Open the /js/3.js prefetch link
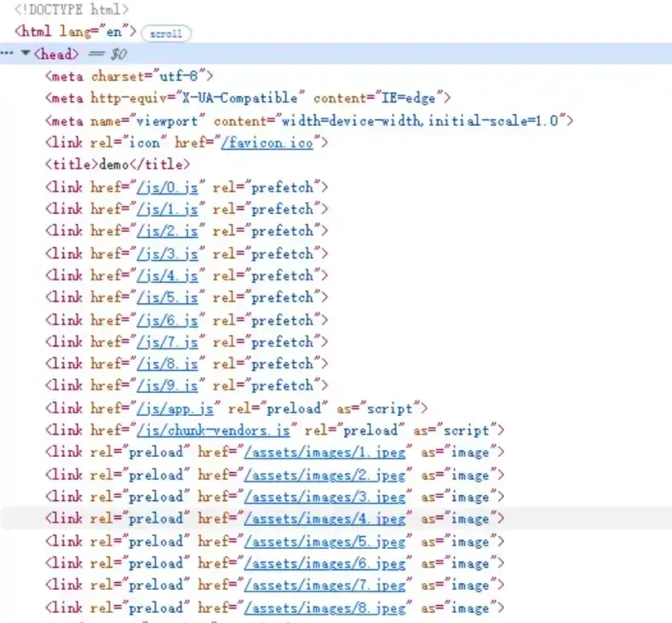Screen dimensions: 672x623 167,253
